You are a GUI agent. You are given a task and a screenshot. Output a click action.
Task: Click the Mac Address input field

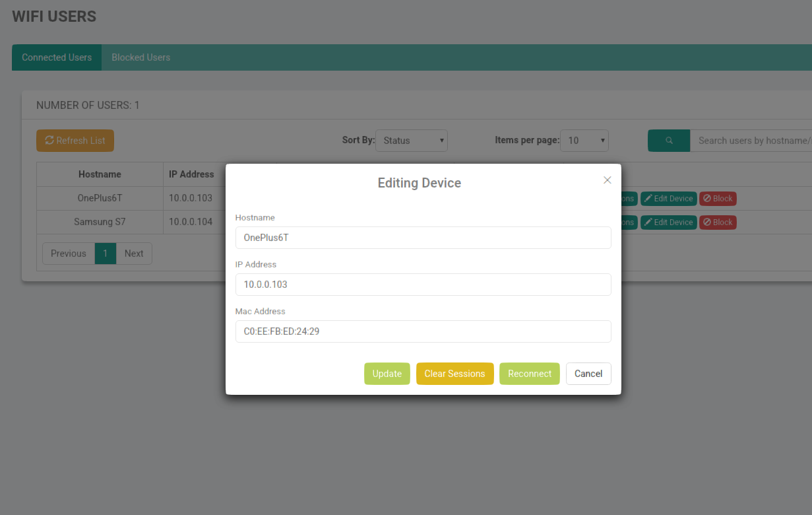(x=423, y=331)
